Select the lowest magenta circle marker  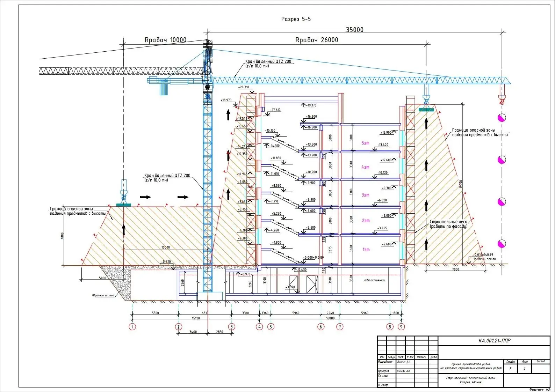click(502, 244)
